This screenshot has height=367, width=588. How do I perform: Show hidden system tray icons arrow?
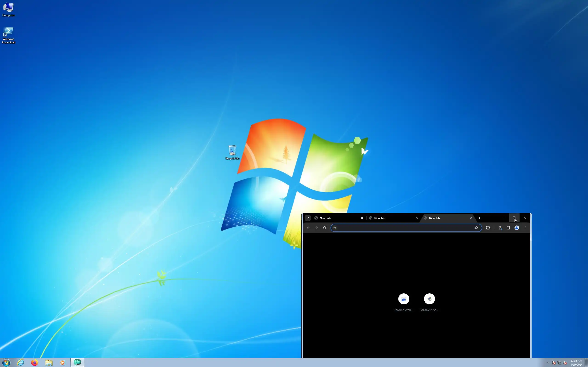pos(548,363)
